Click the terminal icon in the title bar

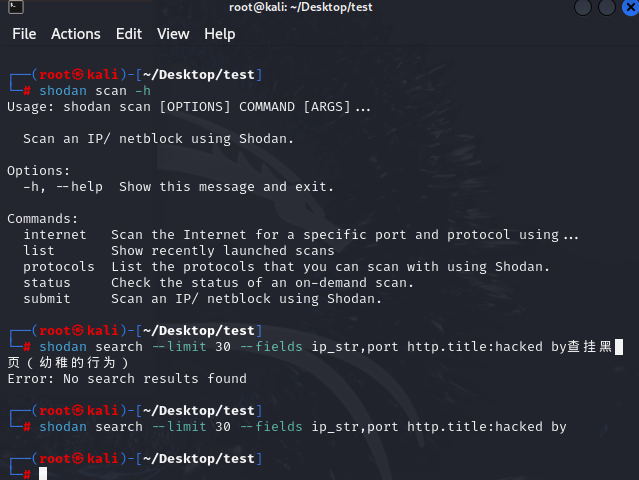click(x=13, y=8)
